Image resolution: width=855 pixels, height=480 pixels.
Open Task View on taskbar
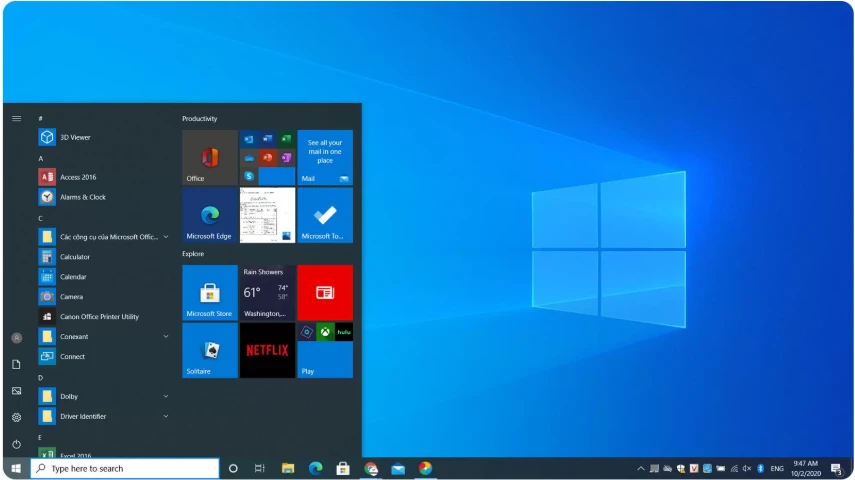[260, 469]
